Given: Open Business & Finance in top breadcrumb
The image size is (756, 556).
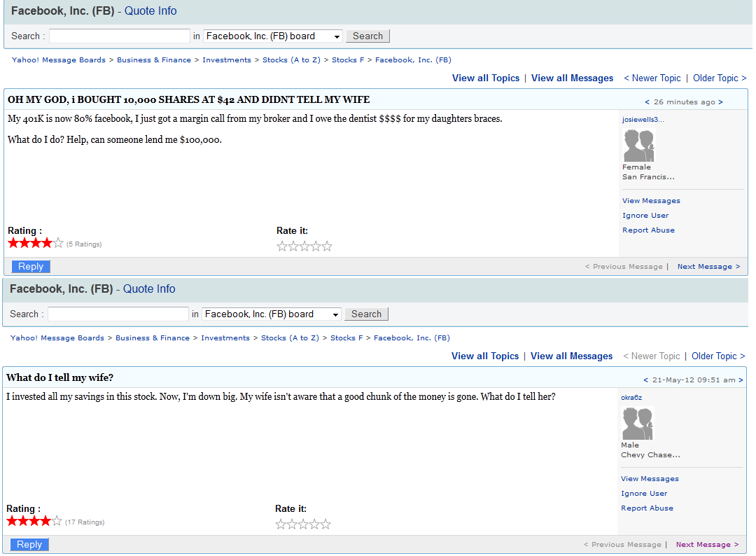Looking at the screenshot, I should [x=154, y=60].
